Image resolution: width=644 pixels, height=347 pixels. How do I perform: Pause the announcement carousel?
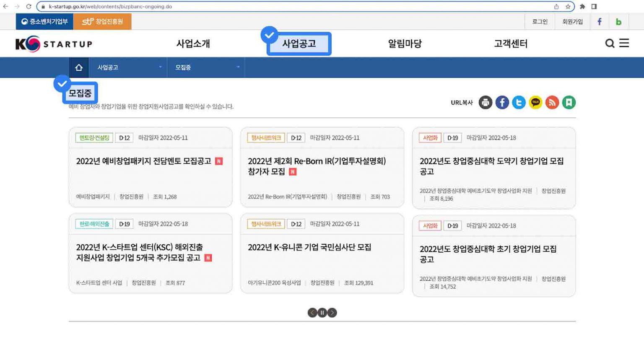pyautogui.click(x=322, y=313)
